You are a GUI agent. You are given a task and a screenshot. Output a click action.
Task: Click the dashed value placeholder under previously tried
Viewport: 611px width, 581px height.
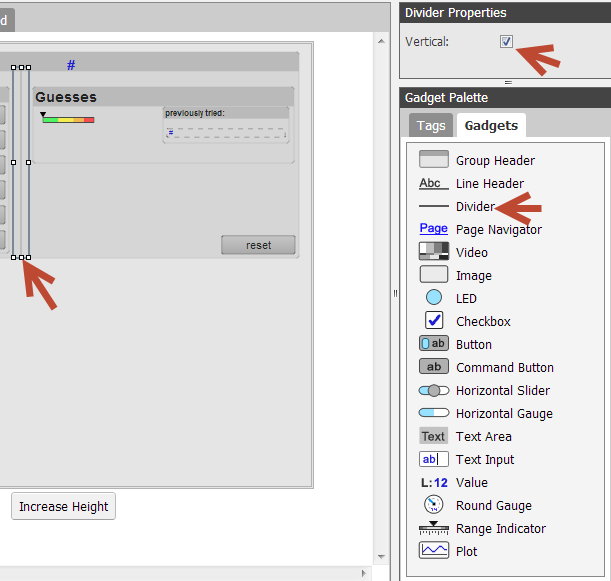pos(226,133)
